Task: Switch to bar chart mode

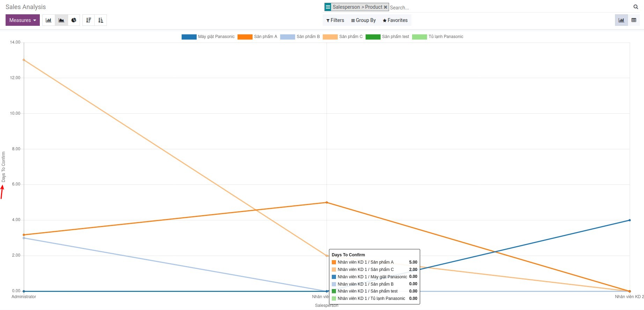Action: tap(49, 20)
